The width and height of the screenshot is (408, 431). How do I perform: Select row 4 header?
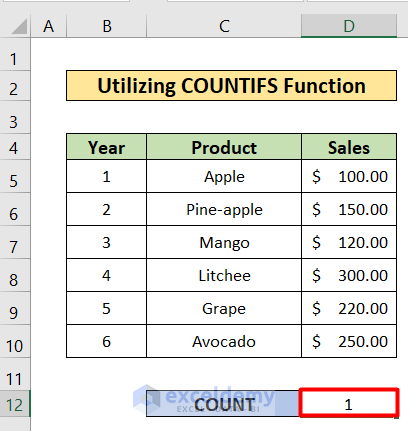click(x=15, y=148)
